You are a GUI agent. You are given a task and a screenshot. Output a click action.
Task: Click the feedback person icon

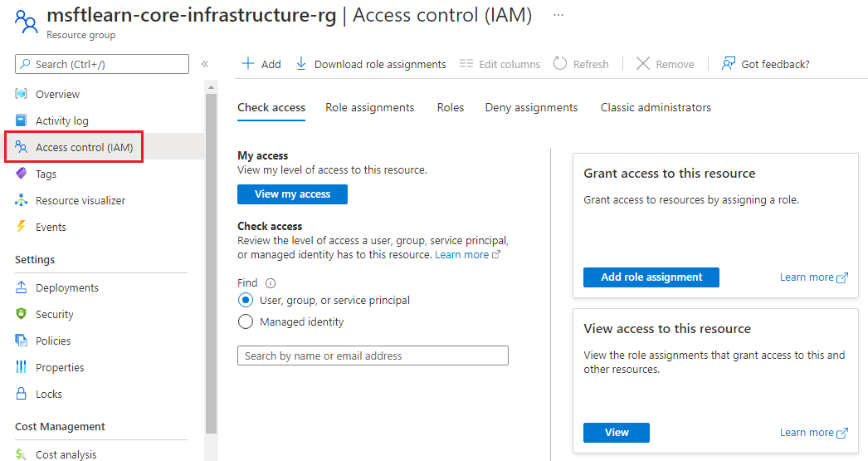click(x=729, y=64)
